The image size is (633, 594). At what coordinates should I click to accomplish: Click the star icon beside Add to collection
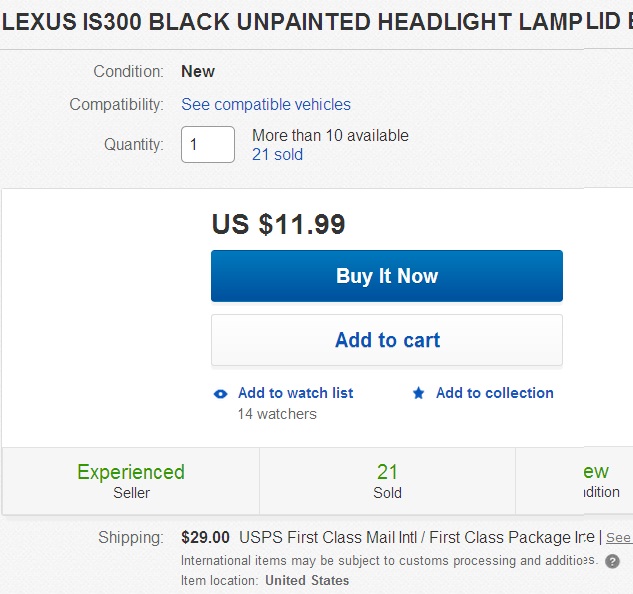click(x=419, y=394)
